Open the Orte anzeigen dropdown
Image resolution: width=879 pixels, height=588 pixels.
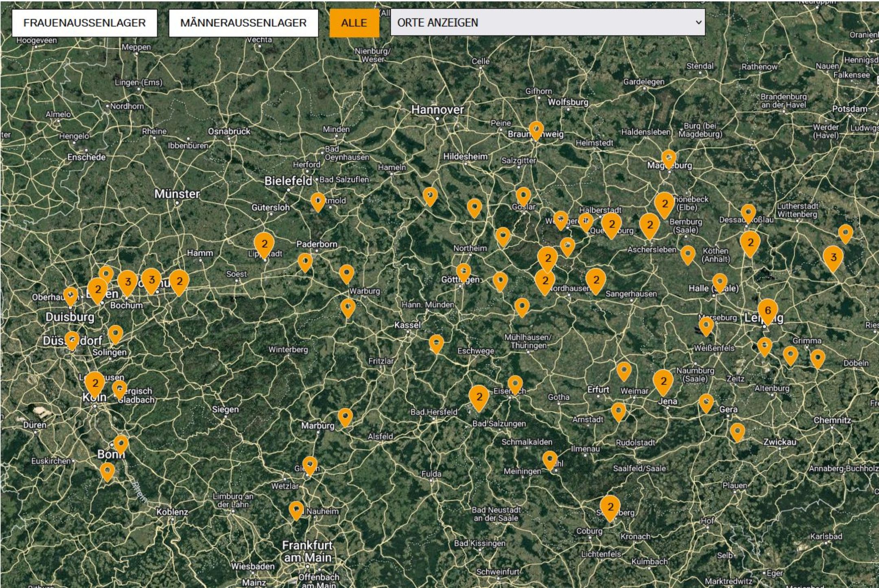(547, 23)
